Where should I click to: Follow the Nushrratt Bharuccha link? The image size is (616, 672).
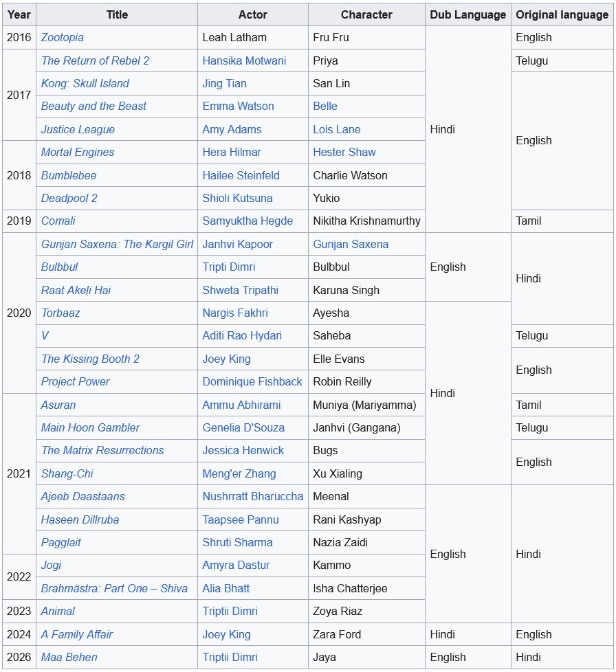(252, 496)
